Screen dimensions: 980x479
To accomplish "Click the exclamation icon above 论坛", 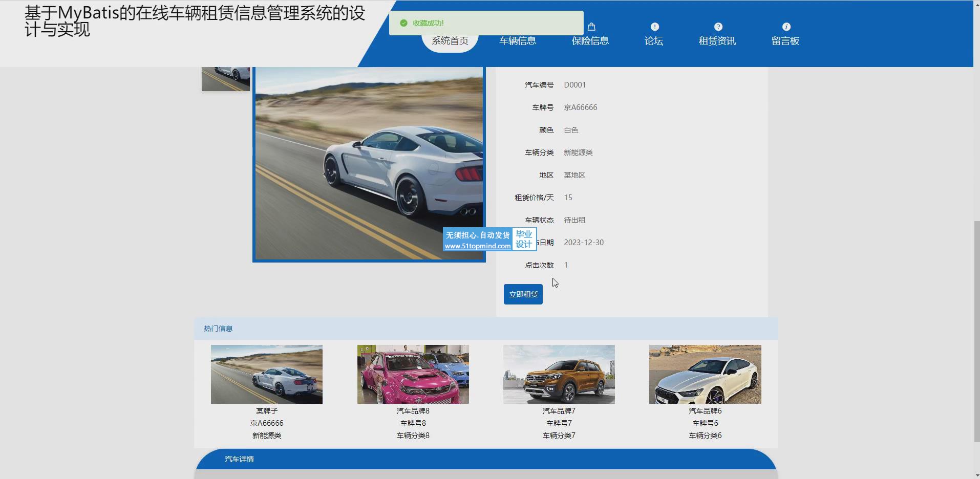I will click(654, 27).
